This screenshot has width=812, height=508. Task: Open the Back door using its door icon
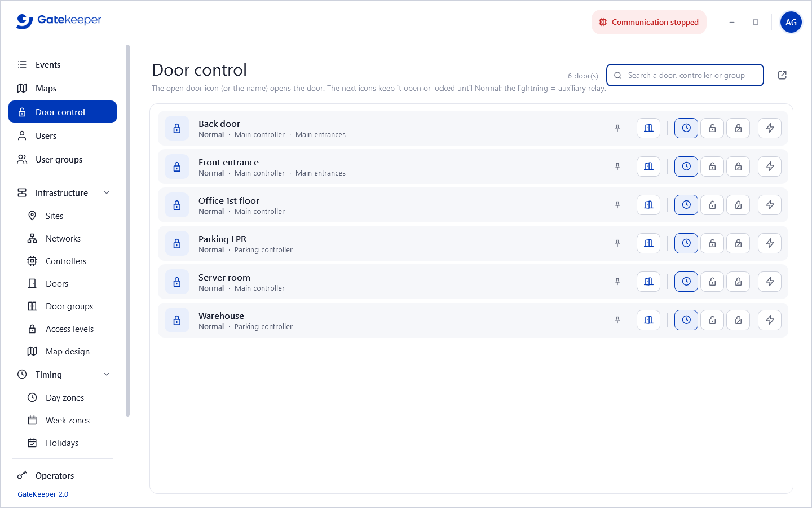pos(648,128)
